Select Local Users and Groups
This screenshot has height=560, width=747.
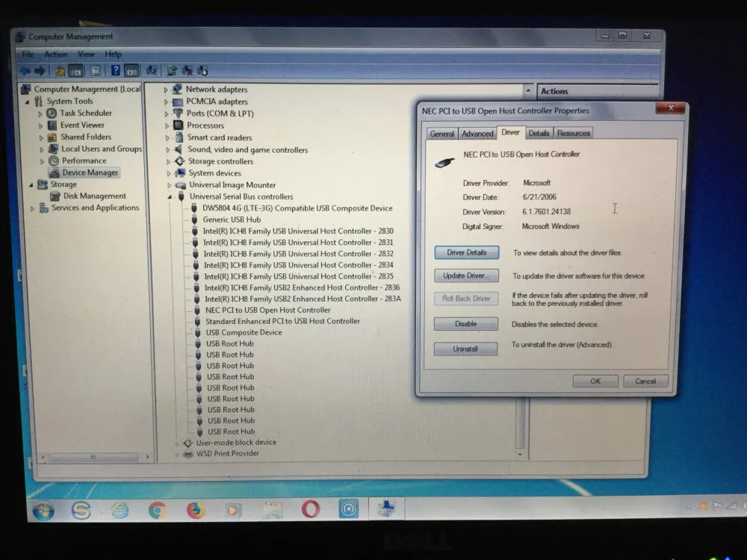click(x=101, y=149)
